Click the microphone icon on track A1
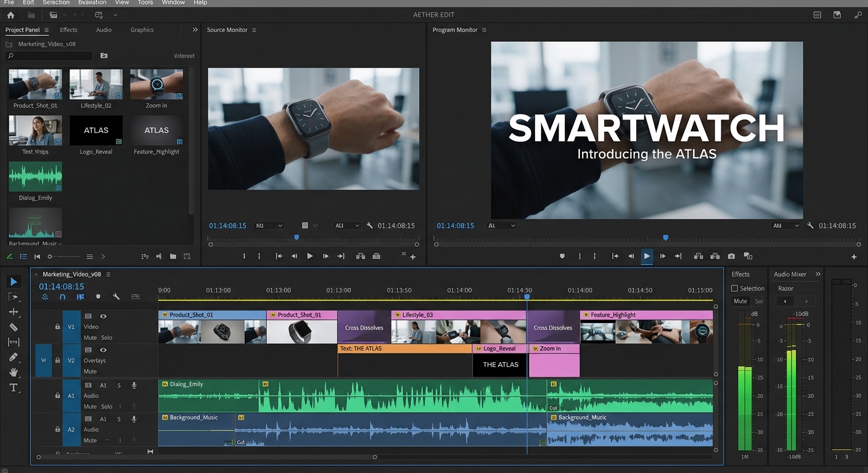The width and height of the screenshot is (868, 473). click(134, 386)
